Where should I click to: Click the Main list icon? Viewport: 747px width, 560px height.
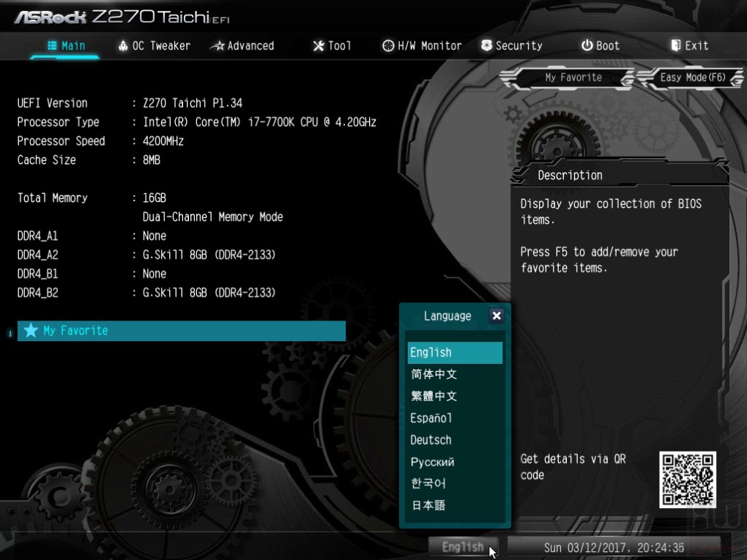click(x=52, y=45)
